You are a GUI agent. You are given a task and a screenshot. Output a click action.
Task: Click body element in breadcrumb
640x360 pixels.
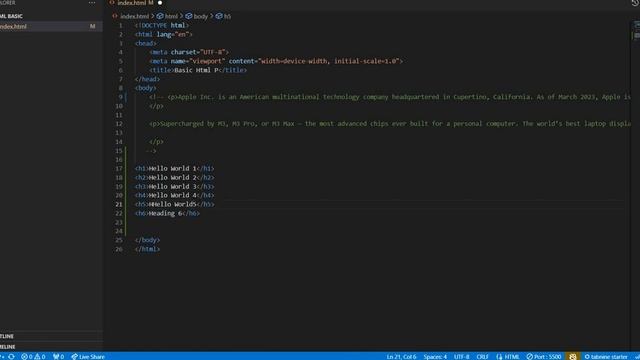pos(201,16)
